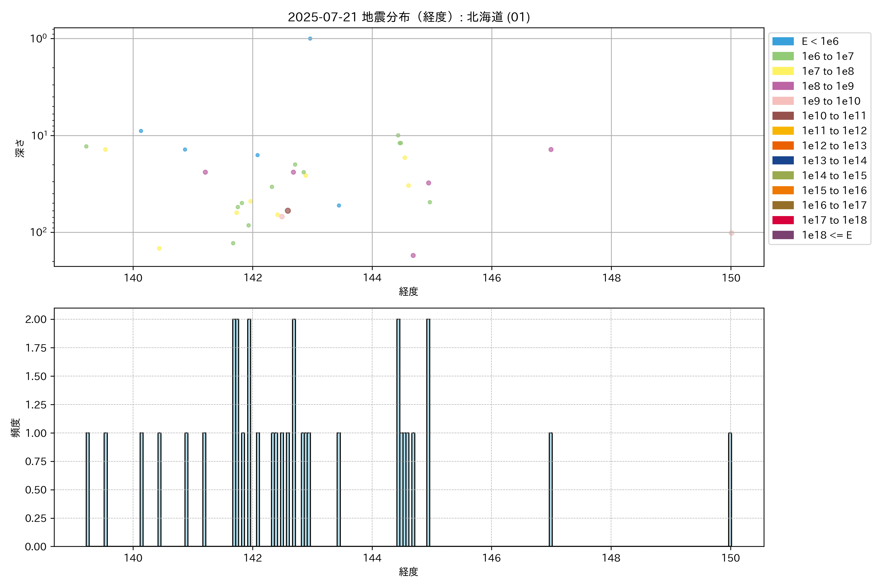Viewport: 882px width, 588px height.
Task: Click the purple point at bottom near 144.7
Action: point(413,255)
